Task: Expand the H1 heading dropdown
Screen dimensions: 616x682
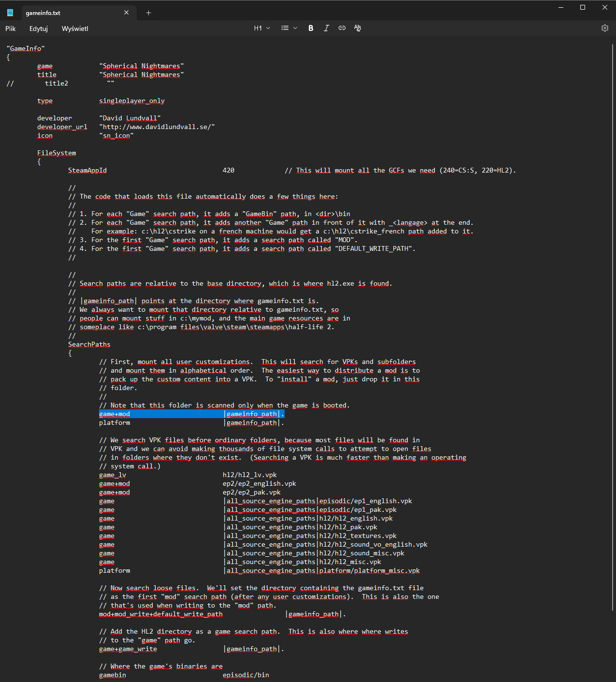Action: pos(262,28)
